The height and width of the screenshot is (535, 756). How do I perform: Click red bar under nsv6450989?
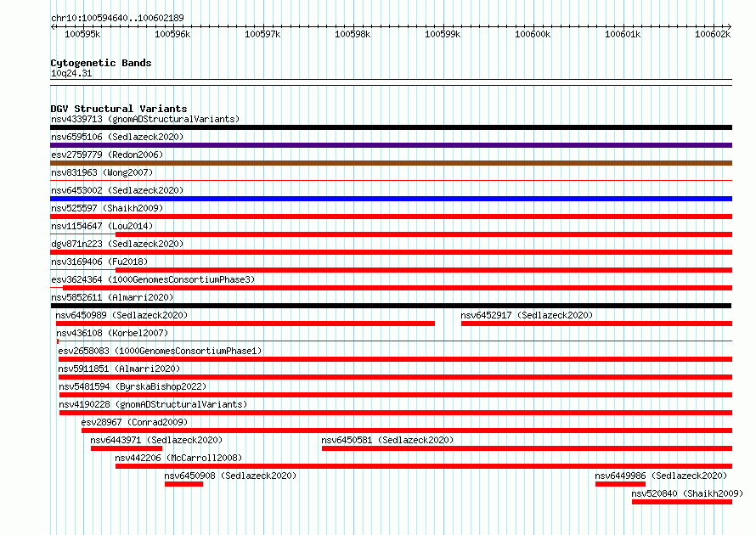point(245,324)
